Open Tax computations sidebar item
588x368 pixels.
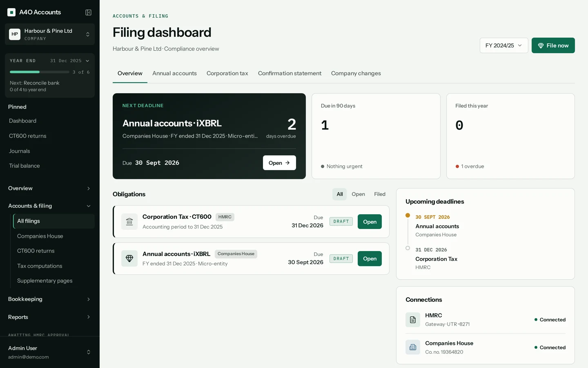(x=54, y=266)
